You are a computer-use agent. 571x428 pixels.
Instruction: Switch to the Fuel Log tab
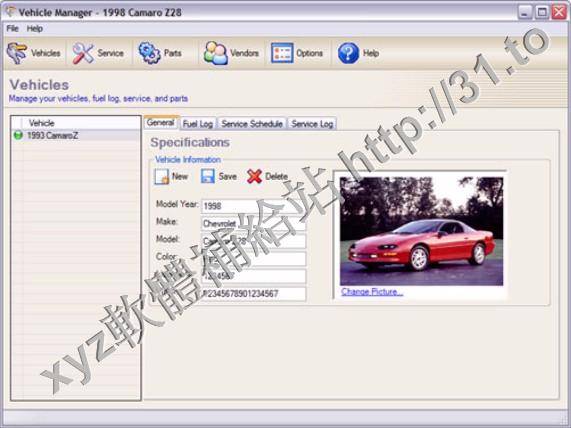click(x=198, y=124)
